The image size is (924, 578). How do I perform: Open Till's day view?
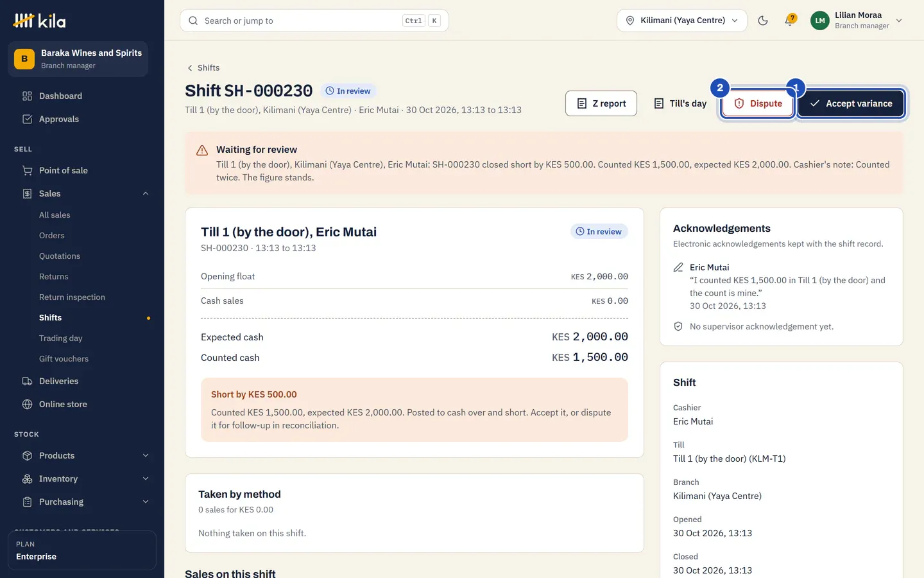pyautogui.click(x=680, y=103)
